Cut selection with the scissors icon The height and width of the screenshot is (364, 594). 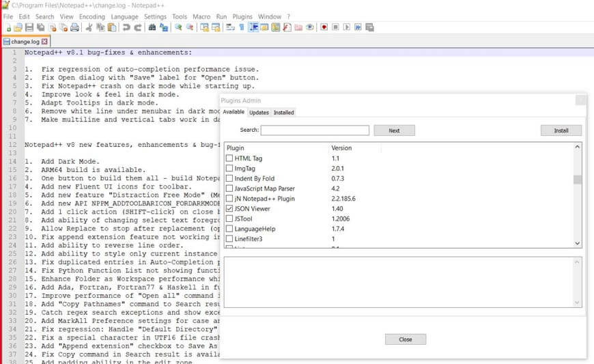tap(89, 27)
